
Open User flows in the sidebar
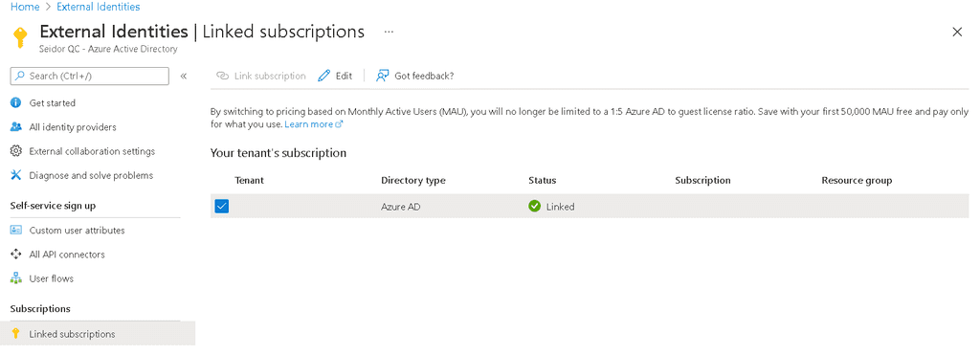coord(52,278)
